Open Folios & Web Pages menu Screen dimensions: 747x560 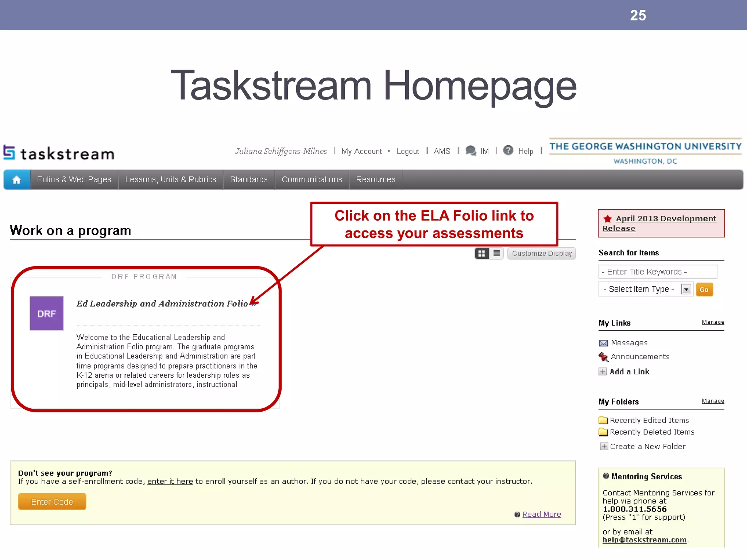pos(74,179)
